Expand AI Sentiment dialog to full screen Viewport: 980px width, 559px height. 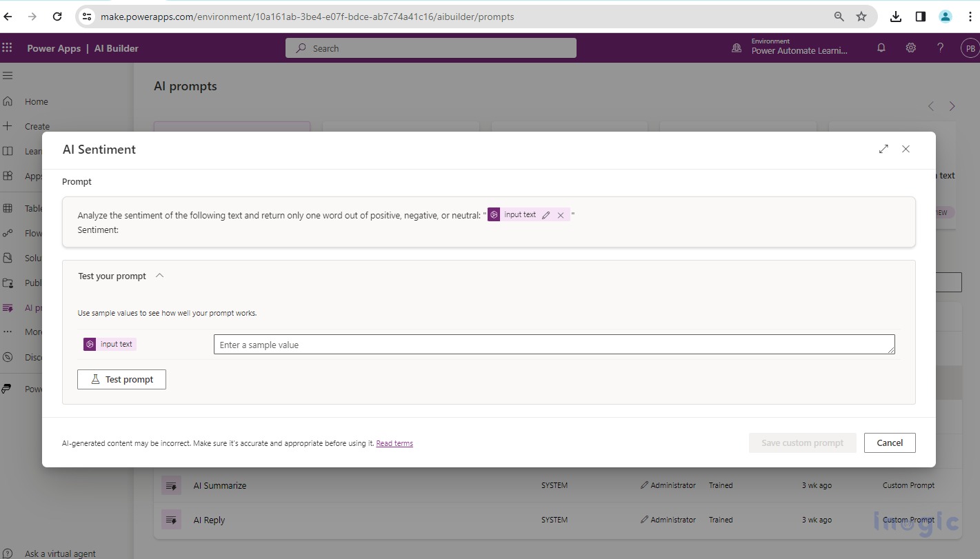tap(883, 149)
